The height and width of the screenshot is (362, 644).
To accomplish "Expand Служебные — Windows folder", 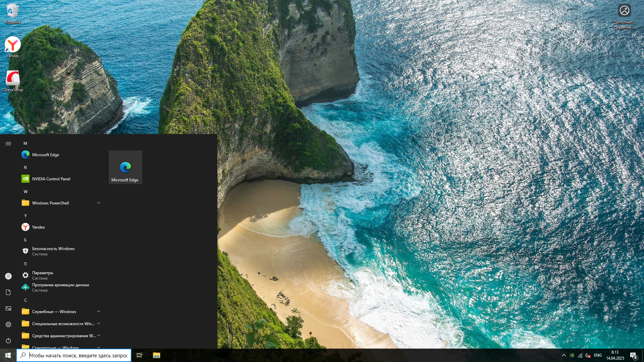I will coord(60,312).
